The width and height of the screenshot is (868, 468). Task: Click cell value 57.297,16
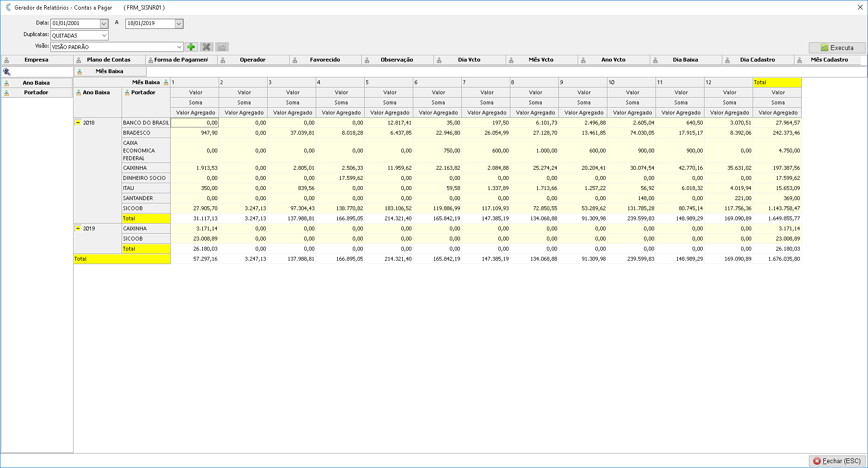(x=195, y=259)
